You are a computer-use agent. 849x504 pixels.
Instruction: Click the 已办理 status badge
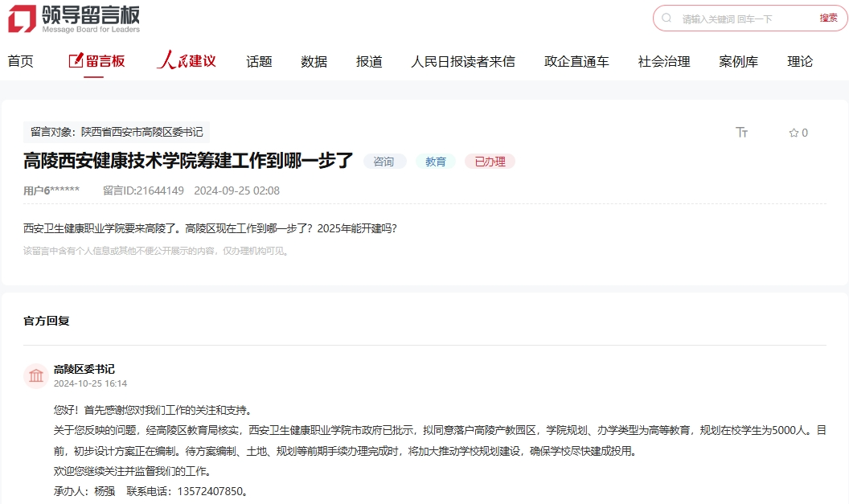[x=490, y=162]
